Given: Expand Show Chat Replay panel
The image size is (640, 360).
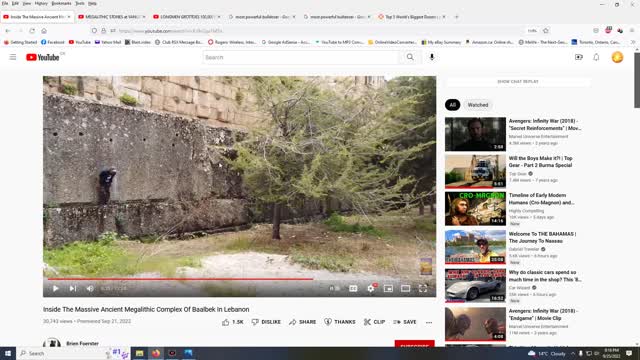Looking at the screenshot, I should (x=518, y=82).
